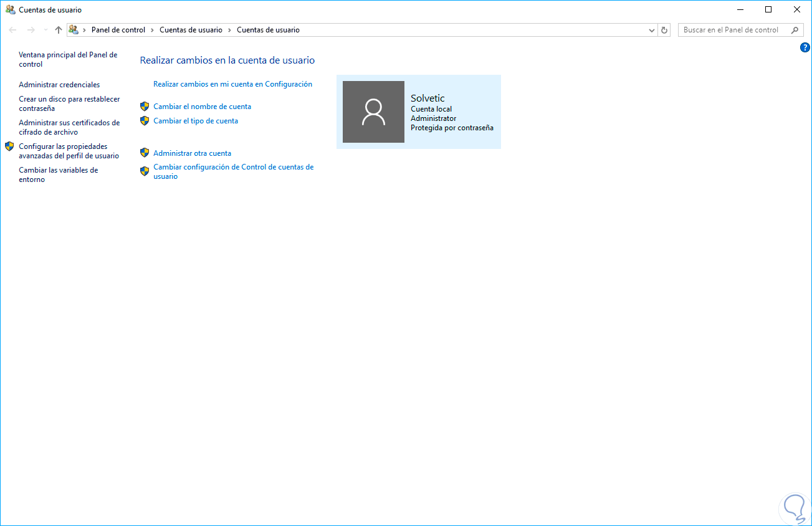Image resolution: width=812 pixels, height=526 pixels.
Task: Open Administrar otra cuenta link
Action: tap(192, 153)
